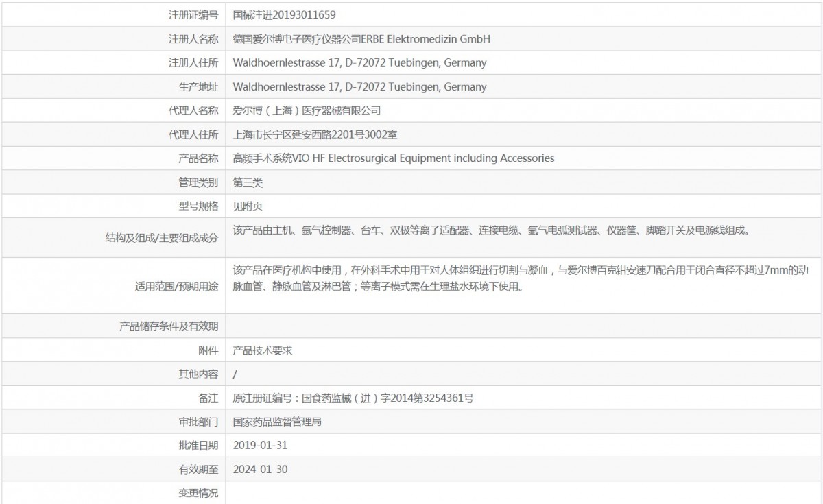Click the 生产地址 label
Image resolution: width=823 pixels, height=504 pixels.
(x=198, y=86)
